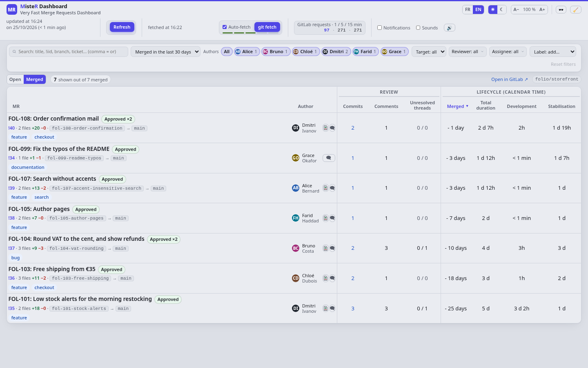Enable the Notifications checkbox

pos(379,28)
